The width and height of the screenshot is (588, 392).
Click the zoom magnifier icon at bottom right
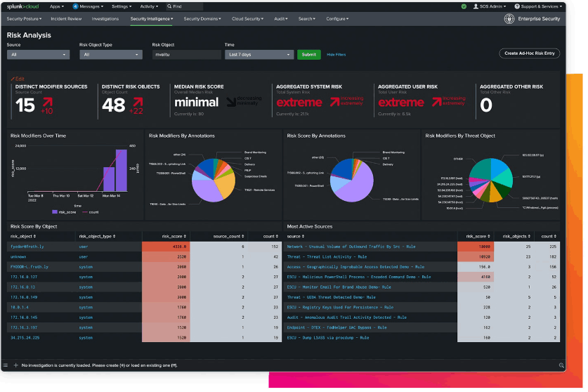tap(561, 365)
